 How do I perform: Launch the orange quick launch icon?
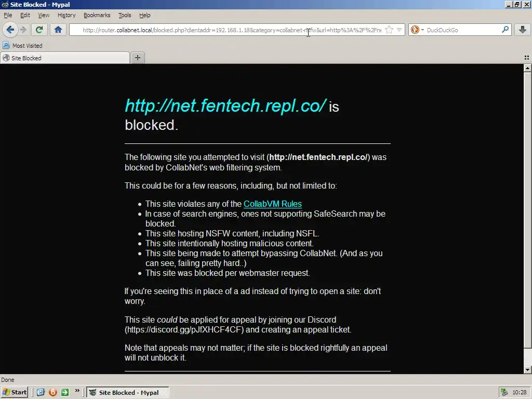point(52,392)
